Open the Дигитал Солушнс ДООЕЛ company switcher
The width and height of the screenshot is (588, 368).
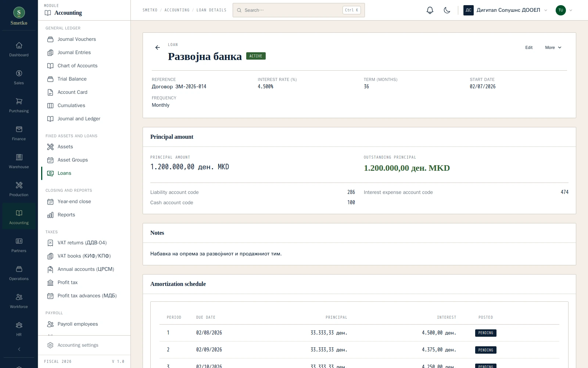tap(505, 10)
